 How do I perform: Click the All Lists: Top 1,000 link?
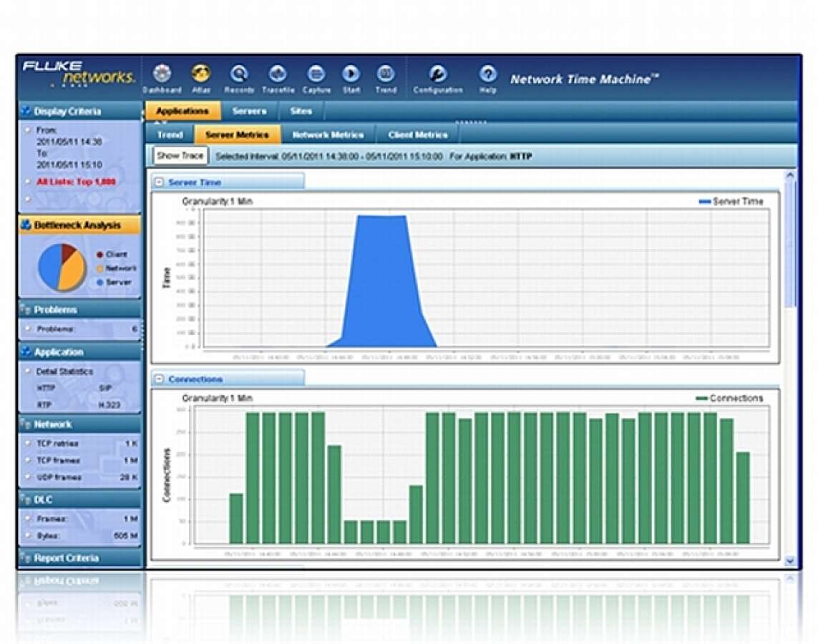coord(76,182)
